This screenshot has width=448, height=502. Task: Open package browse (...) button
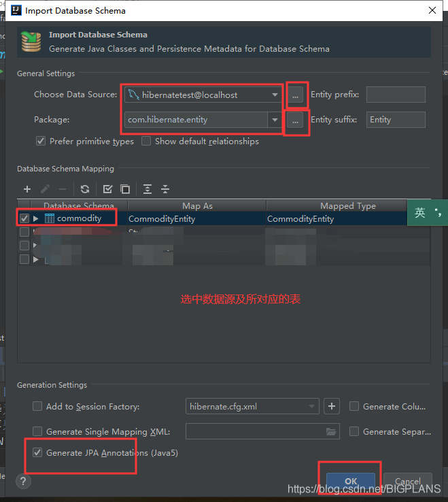pos(295,120)
